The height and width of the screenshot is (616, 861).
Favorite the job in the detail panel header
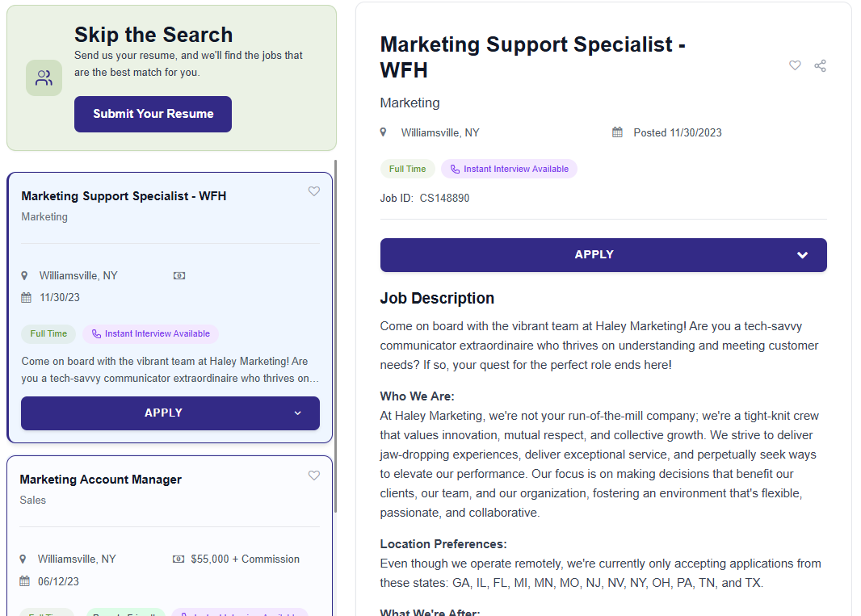(795, 65)
